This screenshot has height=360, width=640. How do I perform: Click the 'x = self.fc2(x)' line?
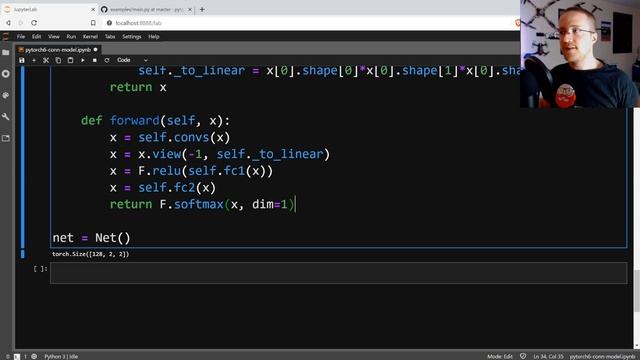(x=162, y=187)
